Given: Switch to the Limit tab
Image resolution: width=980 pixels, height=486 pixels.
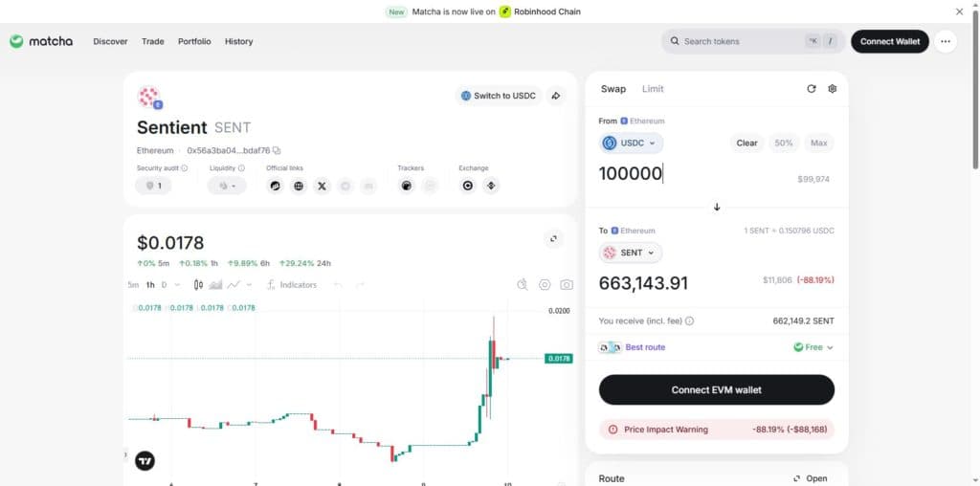Looking at the screenshot, I should click(x=653, y=89).
